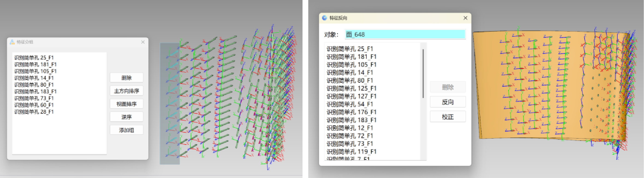Image resolution: width=644 pixels, height=178 pixels.
Task: Click the 对象 field showing 面_648
Action: 405,35
